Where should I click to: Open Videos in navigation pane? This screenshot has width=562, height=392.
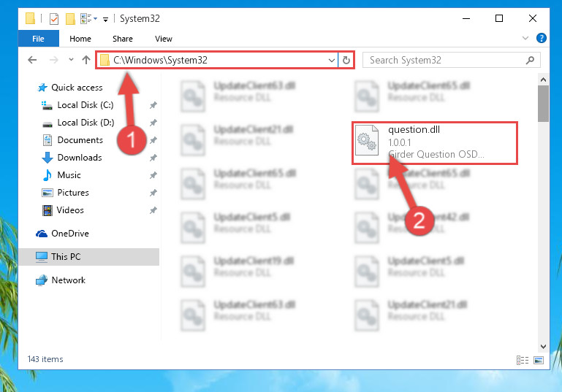pyautogui.click(x=70, y=210)
